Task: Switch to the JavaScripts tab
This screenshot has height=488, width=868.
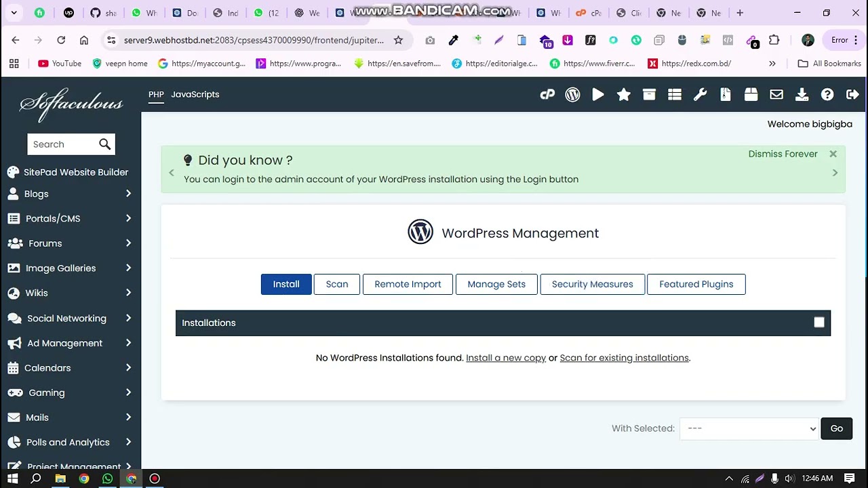Action: [195, 94]
